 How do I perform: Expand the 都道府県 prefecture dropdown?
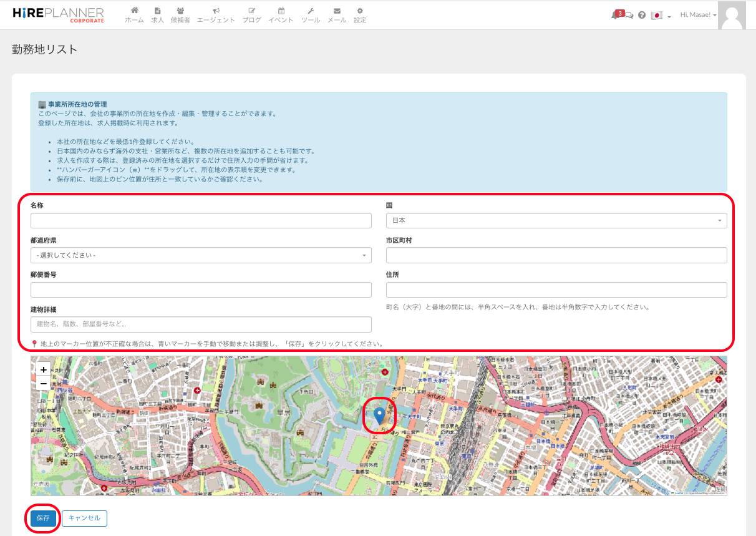tap(201, 255)
